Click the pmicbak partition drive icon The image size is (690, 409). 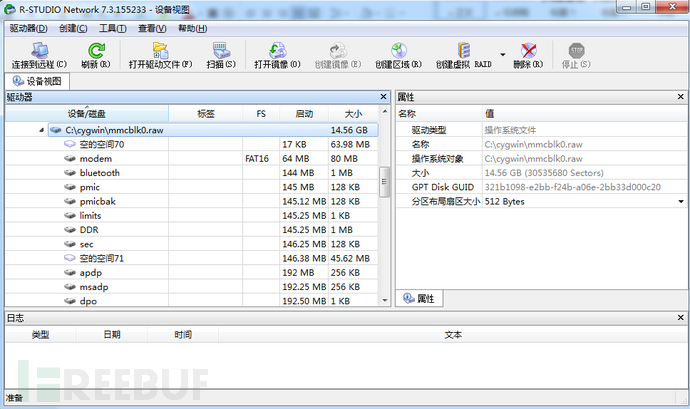tap(70, 201)
